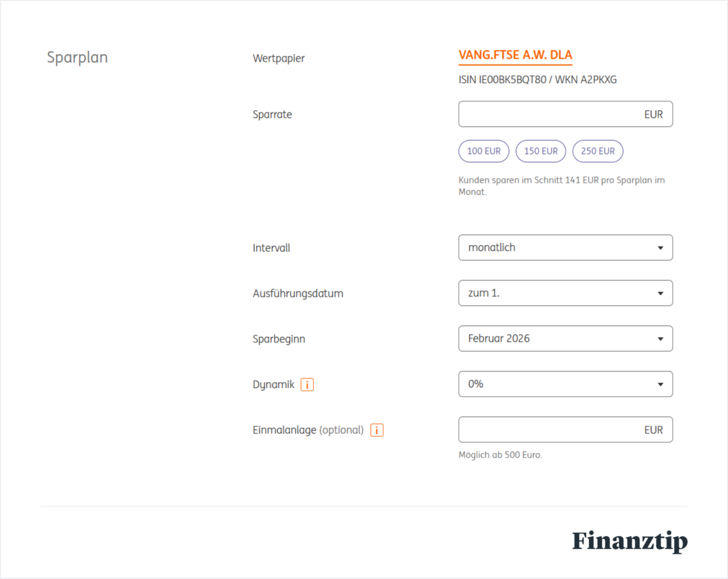728x579 pixels.
Task: Open the VANG.FTSE A.W. DLA security link
Action: point(515,55)
